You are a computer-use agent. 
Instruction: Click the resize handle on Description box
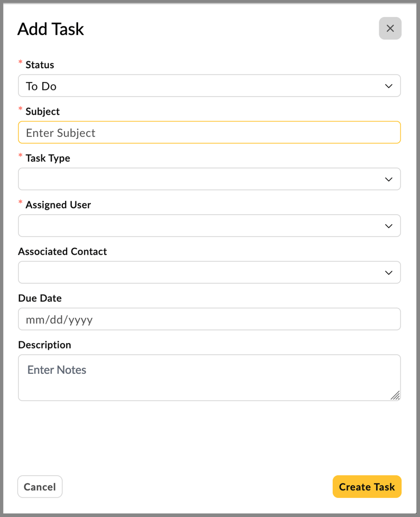(396, 395)
